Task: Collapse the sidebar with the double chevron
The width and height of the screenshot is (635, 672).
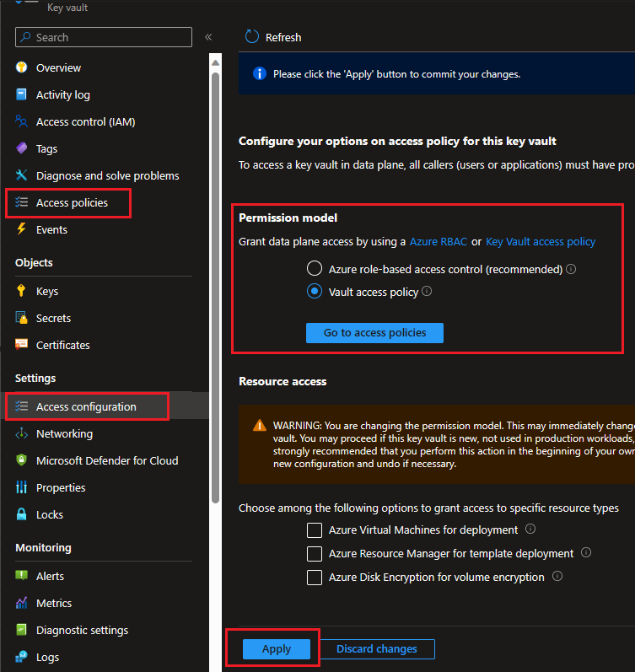Action: 208,37
